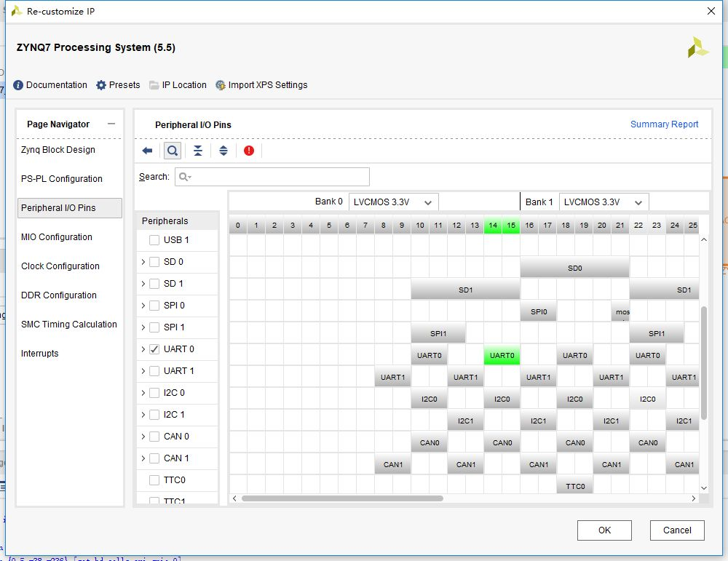Open Bank 1 voltage dropdown
Viewport: 728px width, 561px height.
[x=604, y=202]
